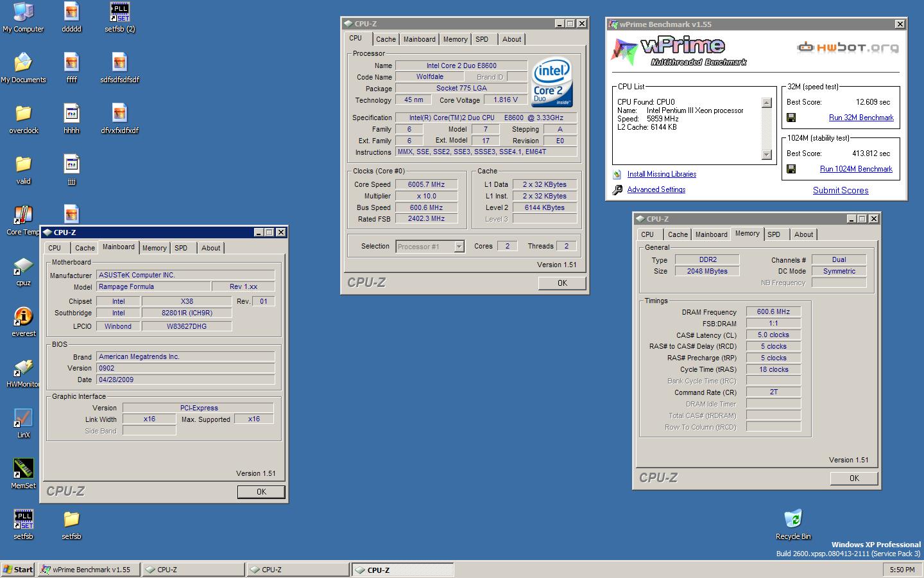Close the wPrime Benchmark window
The width and height of the screenshot is (924, 578).
point(900,24)
